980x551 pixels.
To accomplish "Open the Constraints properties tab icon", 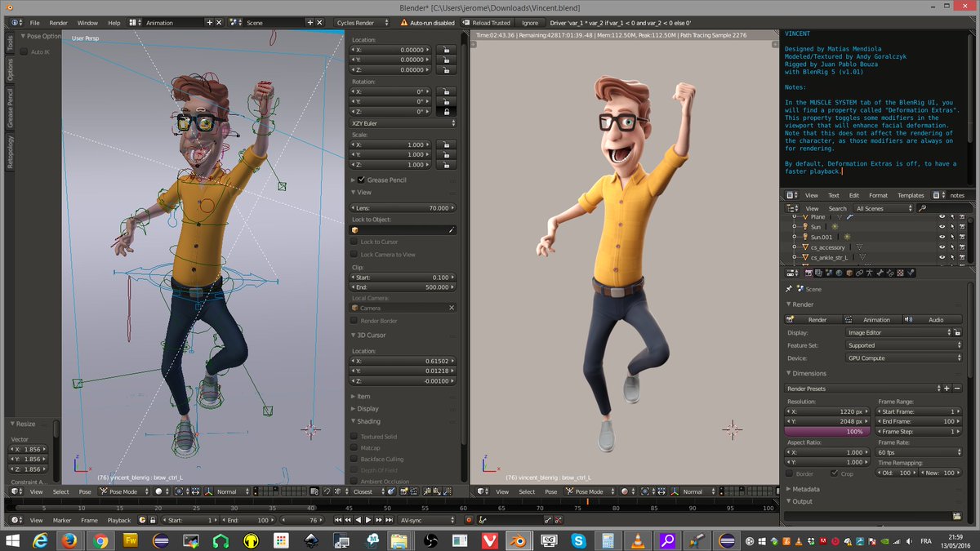I will (x=859, y=273).
